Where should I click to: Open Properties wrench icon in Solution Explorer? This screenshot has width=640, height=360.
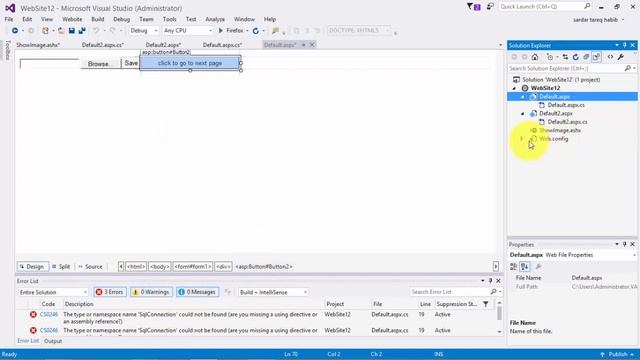pyautogui.click(x=621, y=57)
